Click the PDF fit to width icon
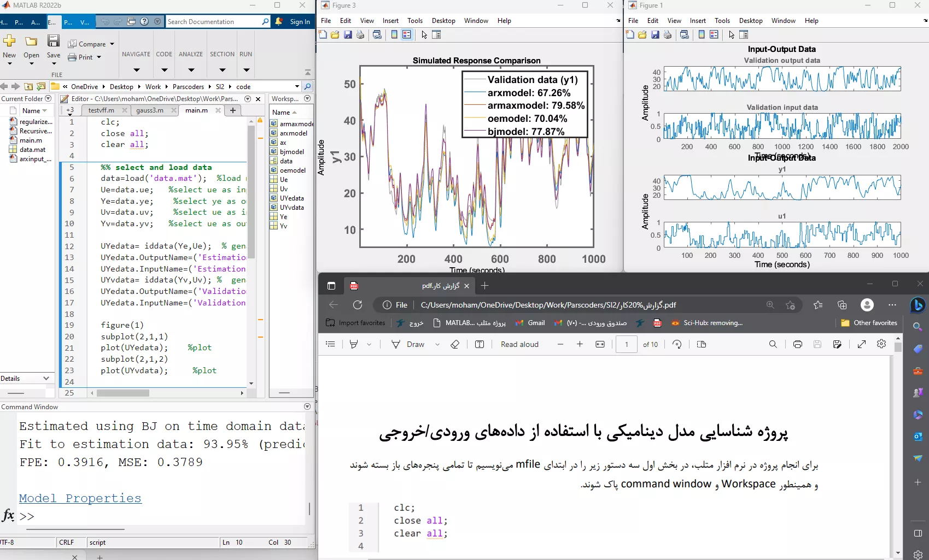 (600, 344)
